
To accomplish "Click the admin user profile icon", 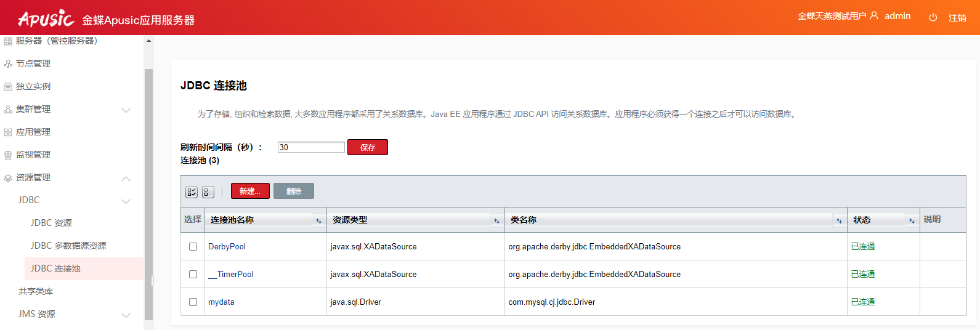I will pyautogui.click(x=874, y=16).
